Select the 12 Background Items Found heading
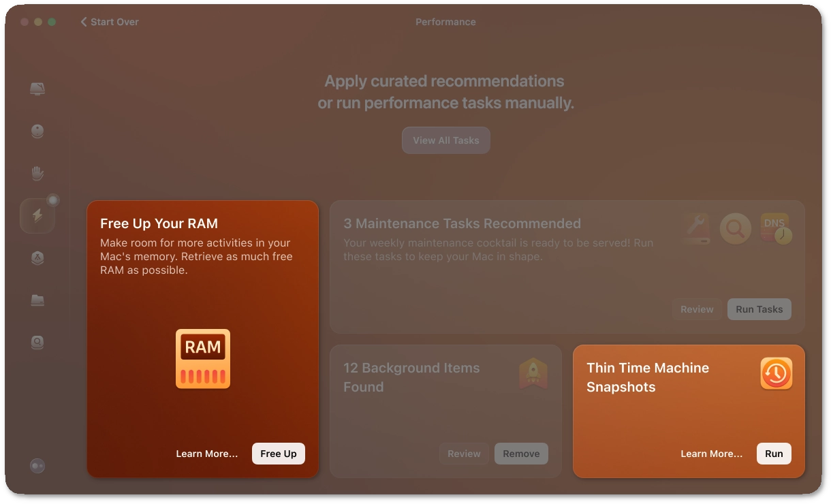 point(411,377)
